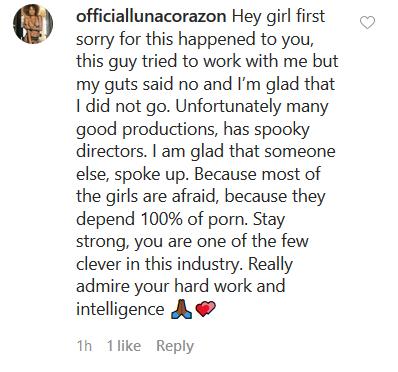Click the word "productions" in the comment
Screen dimensions: 398x372
pos(169,130)
